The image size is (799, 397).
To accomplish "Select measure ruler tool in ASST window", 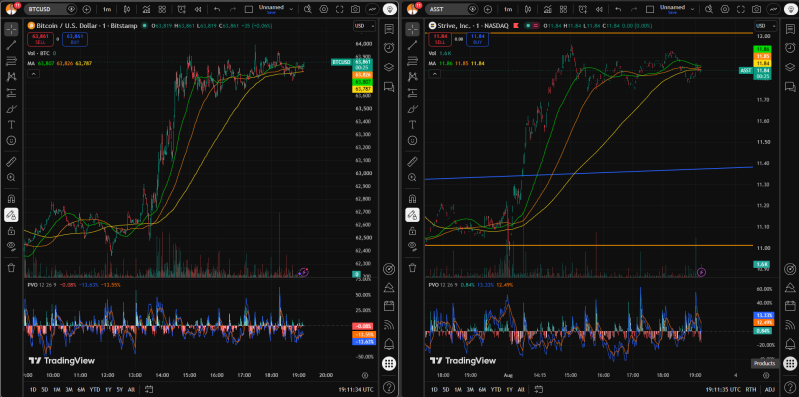I will pos(412,162).
